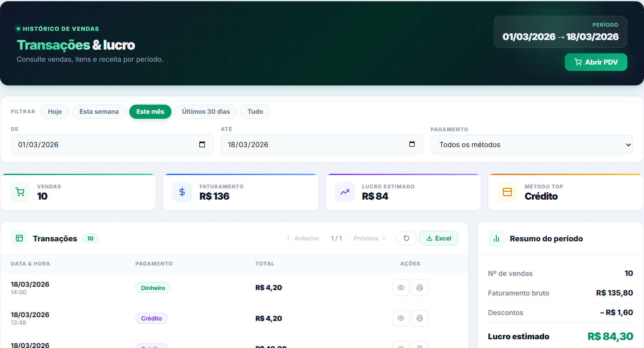
Task: Select the Hoje filter chip
Action: click(55, 112)
